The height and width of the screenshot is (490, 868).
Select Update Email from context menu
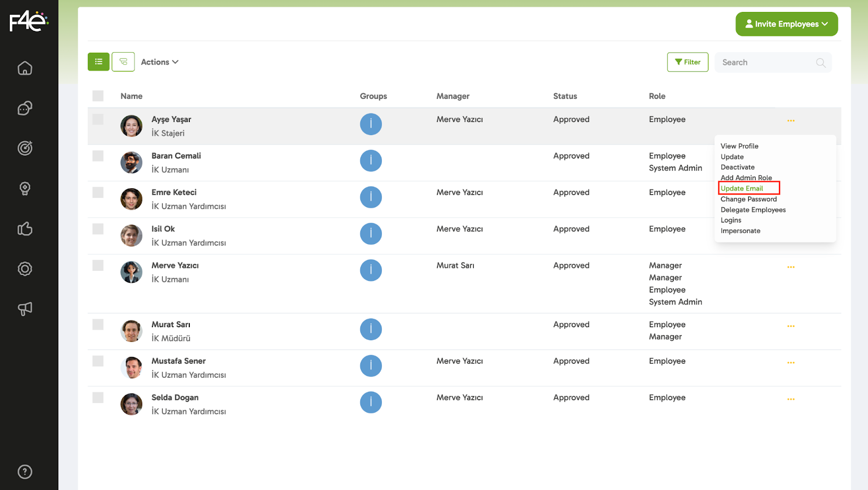point(742,188)
